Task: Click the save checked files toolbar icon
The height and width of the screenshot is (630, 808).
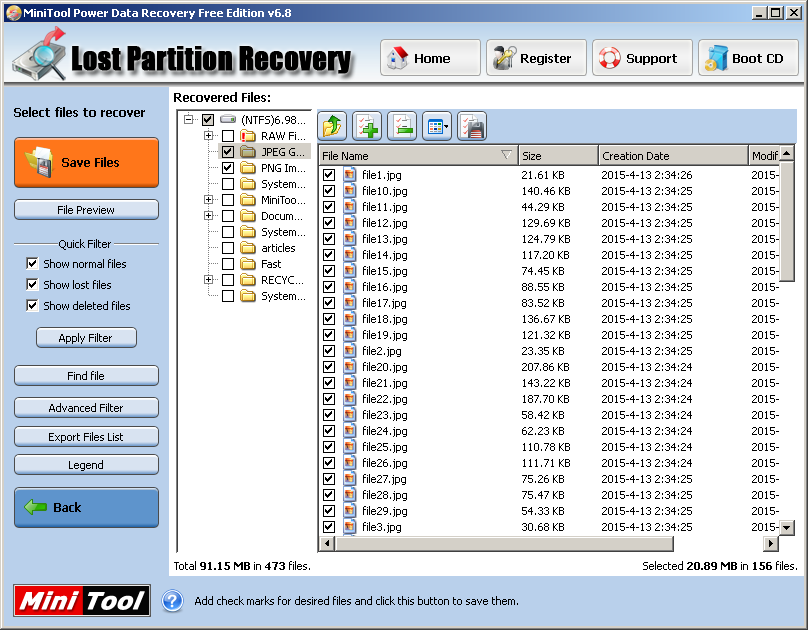Action: (472, 126)
